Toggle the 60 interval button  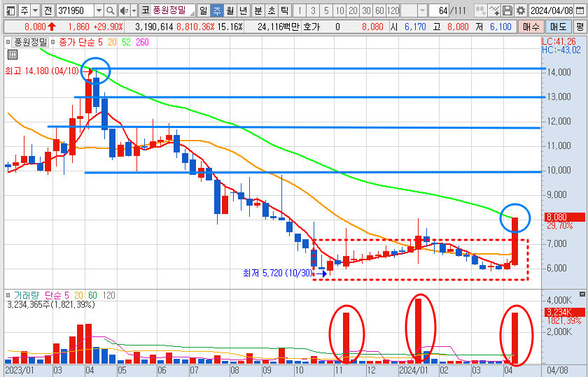[380, 10]
